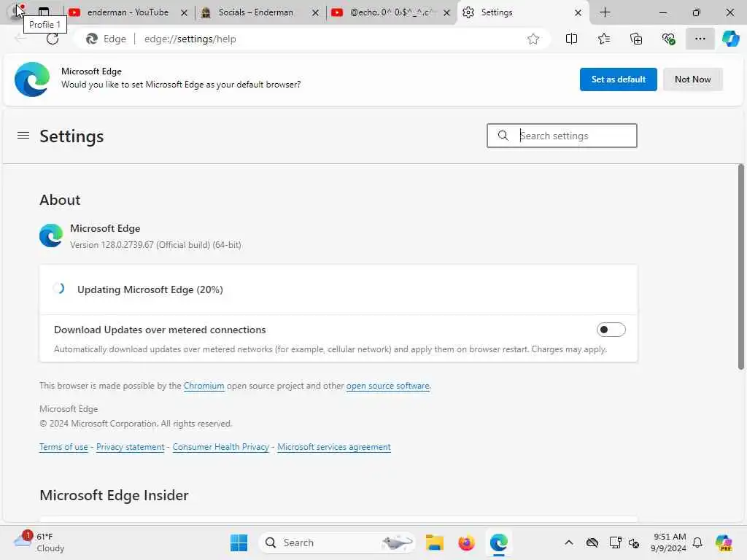
Task: Click the taskbar Search box
Action: tap(337, 542)
